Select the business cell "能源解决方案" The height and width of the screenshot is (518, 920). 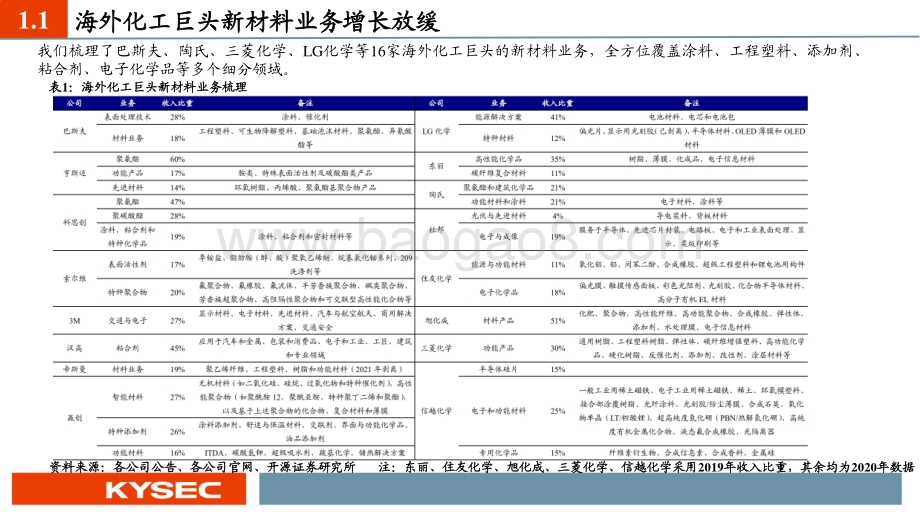(498, 117)
